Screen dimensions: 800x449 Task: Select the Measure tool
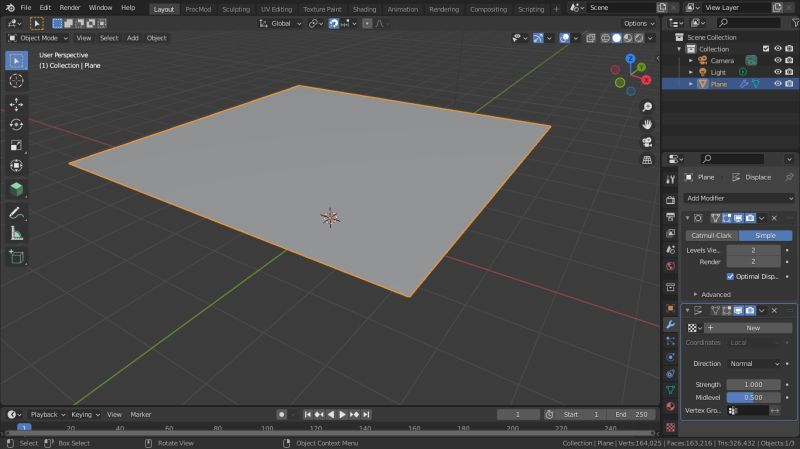pos(16,234)
